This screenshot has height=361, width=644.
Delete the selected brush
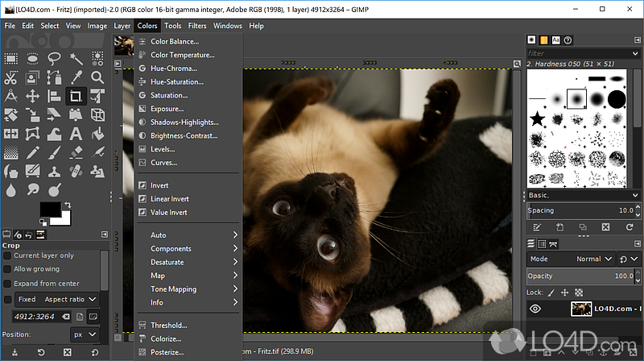606,227
